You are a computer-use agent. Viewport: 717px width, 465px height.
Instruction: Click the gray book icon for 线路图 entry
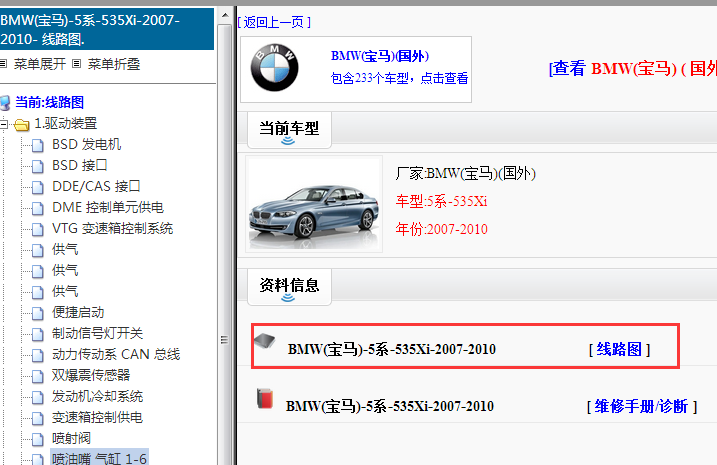(x=265, y=341)
